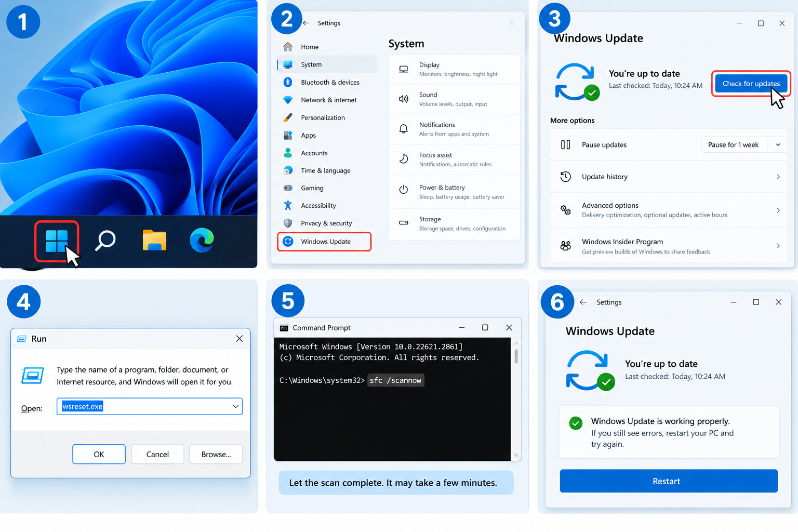
Task: Open the Windows Start menu icon
Action: 57,241
